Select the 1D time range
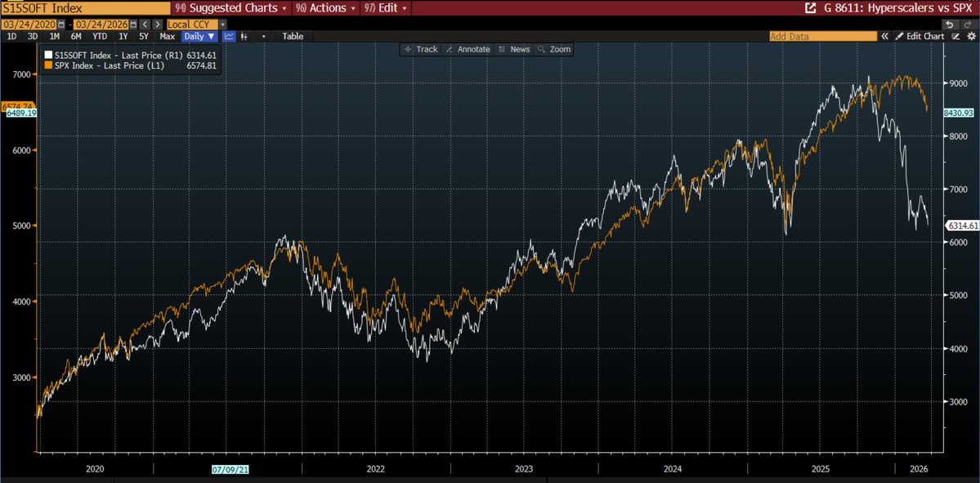980x483 pixels. tap(11, 36)
